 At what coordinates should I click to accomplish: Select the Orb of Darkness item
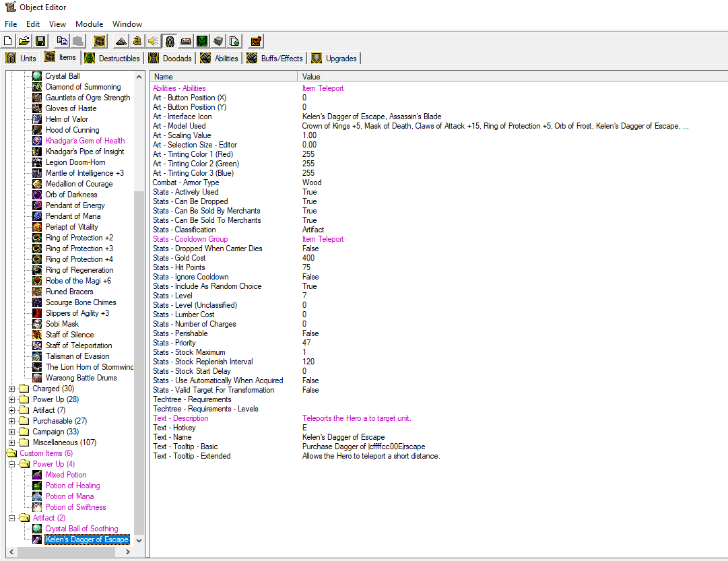tap(71, 195)
